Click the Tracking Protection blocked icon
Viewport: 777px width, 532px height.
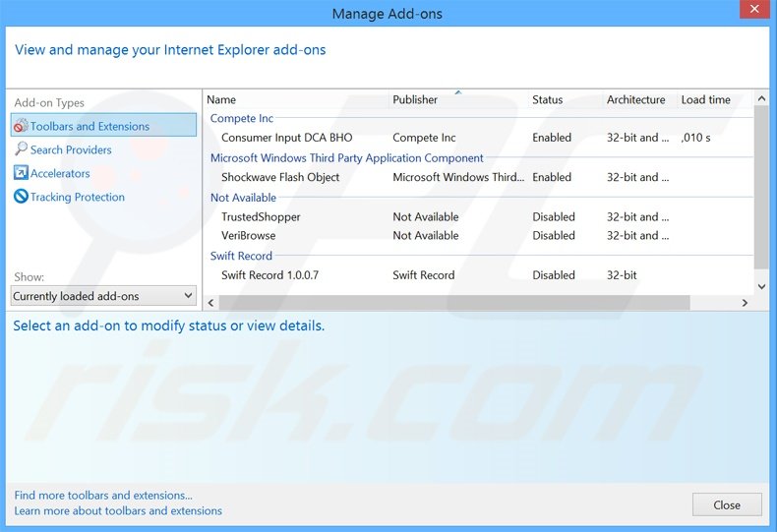point(21,197)
